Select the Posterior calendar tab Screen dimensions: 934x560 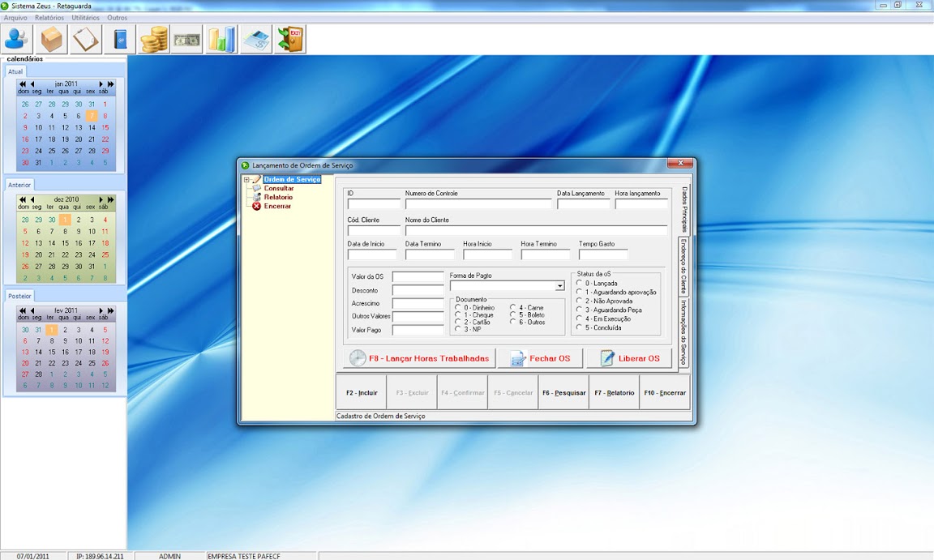(19, 296)
